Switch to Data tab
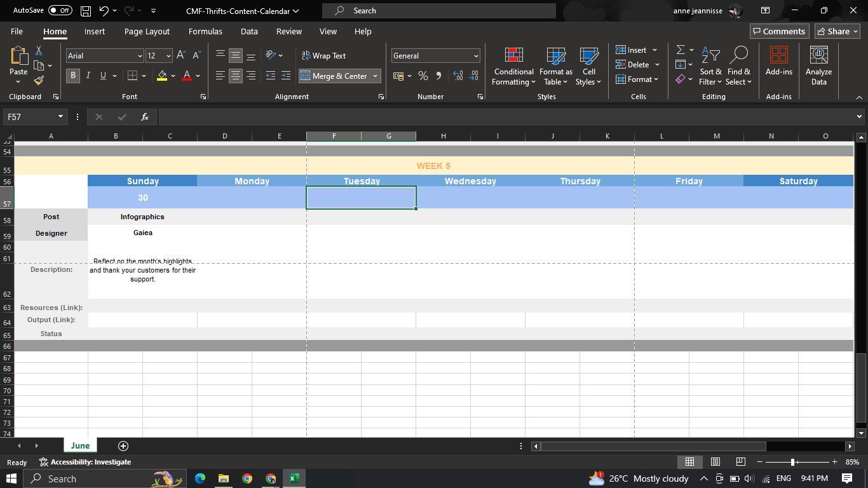This screenshot has width=868, height=488. tap(249, 31)
